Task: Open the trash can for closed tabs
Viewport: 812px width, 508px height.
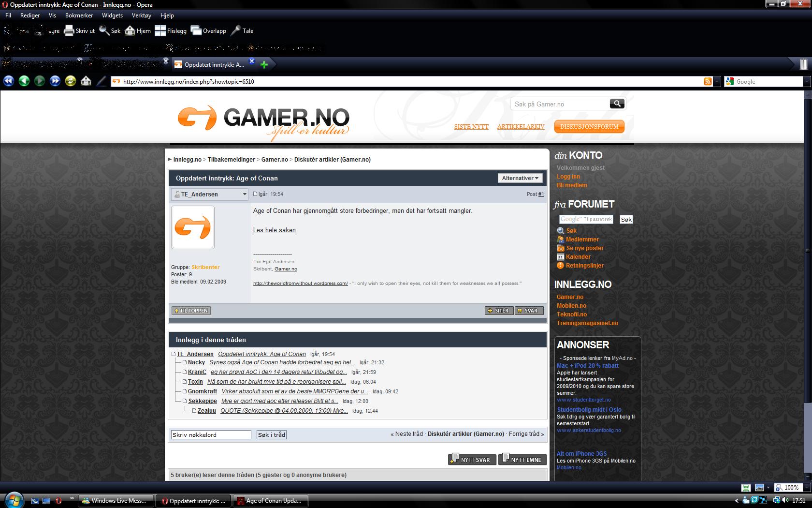Action: [x=803, y=64]
